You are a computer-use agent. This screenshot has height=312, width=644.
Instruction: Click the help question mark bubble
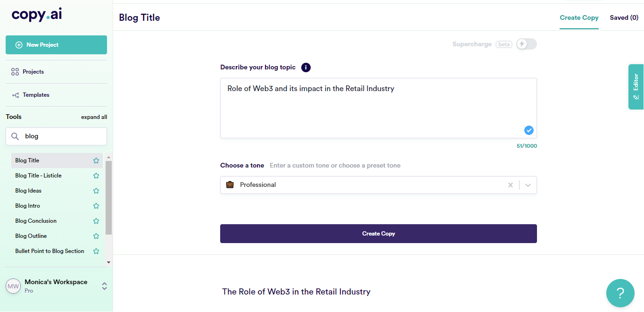click(620, 293)
